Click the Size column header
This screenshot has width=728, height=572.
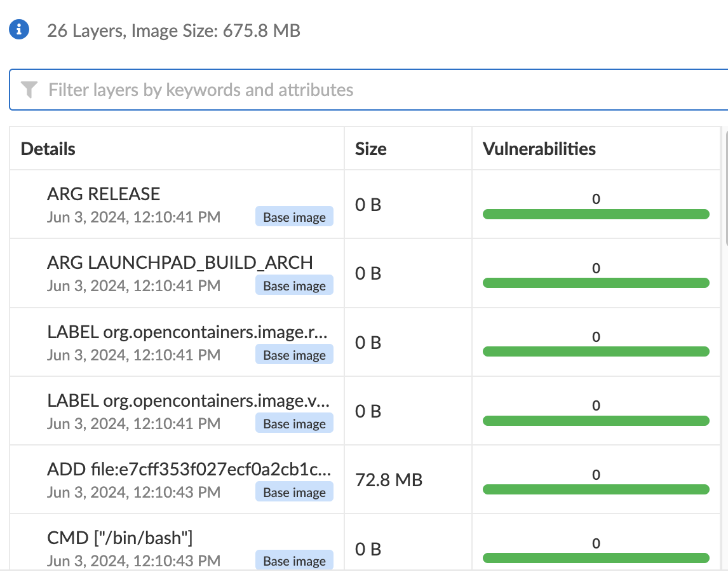(x=371, y=149)
